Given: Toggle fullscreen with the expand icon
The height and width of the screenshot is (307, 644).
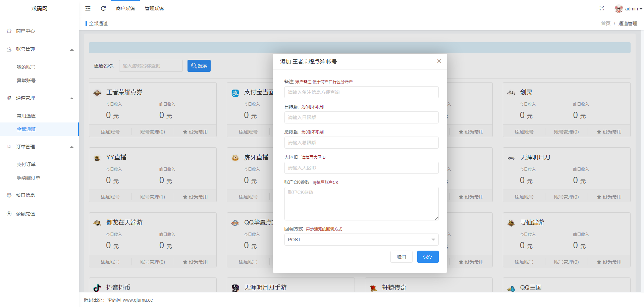Looking at the screenshot, I should pyautogui.click(x=602, y=8).
